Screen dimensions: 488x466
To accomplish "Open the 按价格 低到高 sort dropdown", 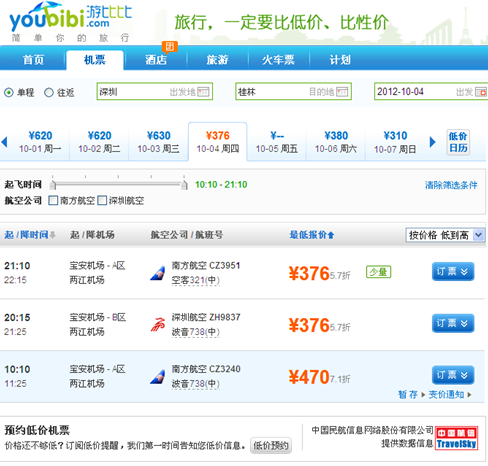I will click(445, 235).
